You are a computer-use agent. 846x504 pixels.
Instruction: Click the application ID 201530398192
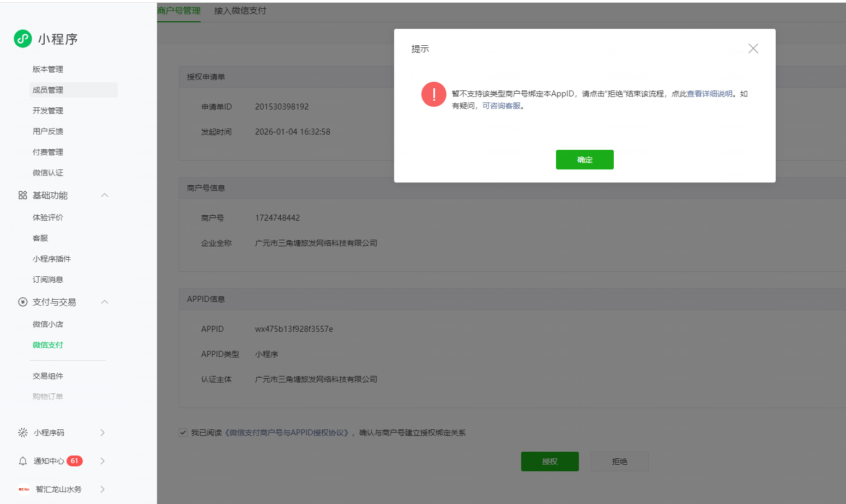click(282, 107)
